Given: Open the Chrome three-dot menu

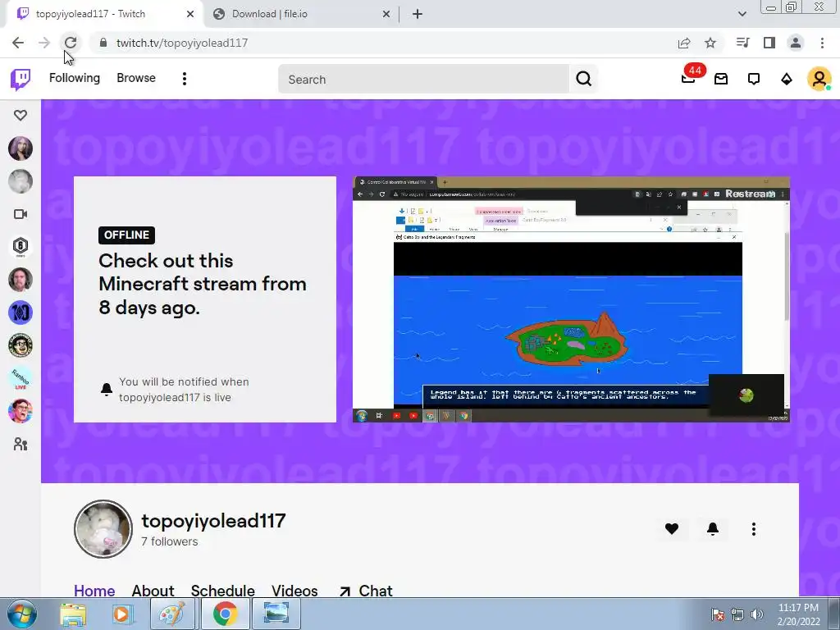Looking at the screenshot, I should (822, 43).
